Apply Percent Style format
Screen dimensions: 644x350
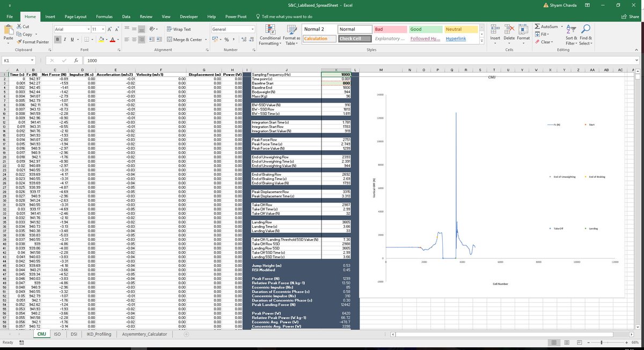coord(226,39)
